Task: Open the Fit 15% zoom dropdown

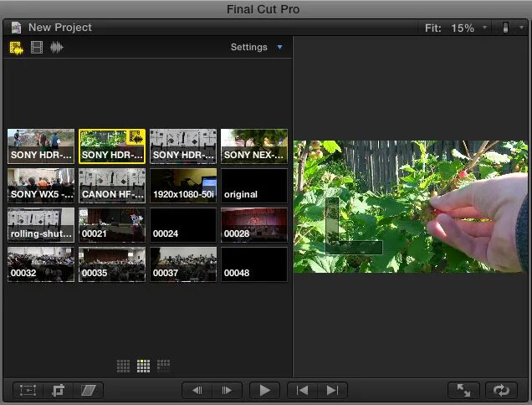Action: (485, 27)
